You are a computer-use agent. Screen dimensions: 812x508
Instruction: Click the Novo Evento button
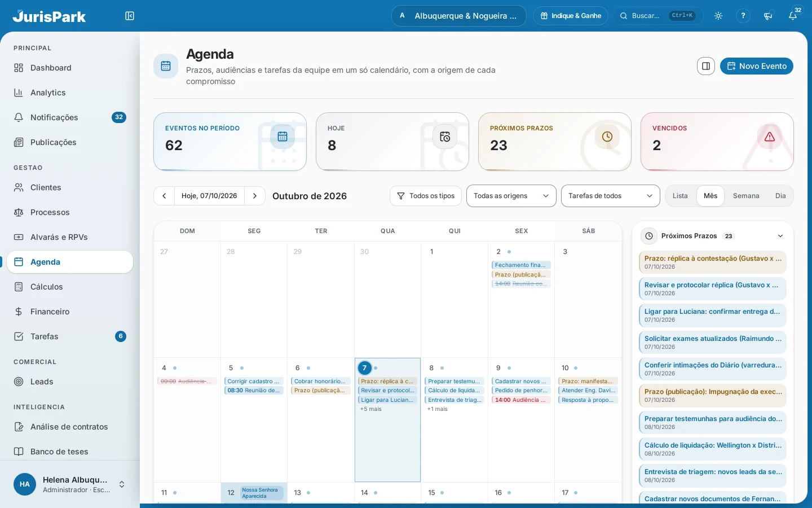point(757,66)
